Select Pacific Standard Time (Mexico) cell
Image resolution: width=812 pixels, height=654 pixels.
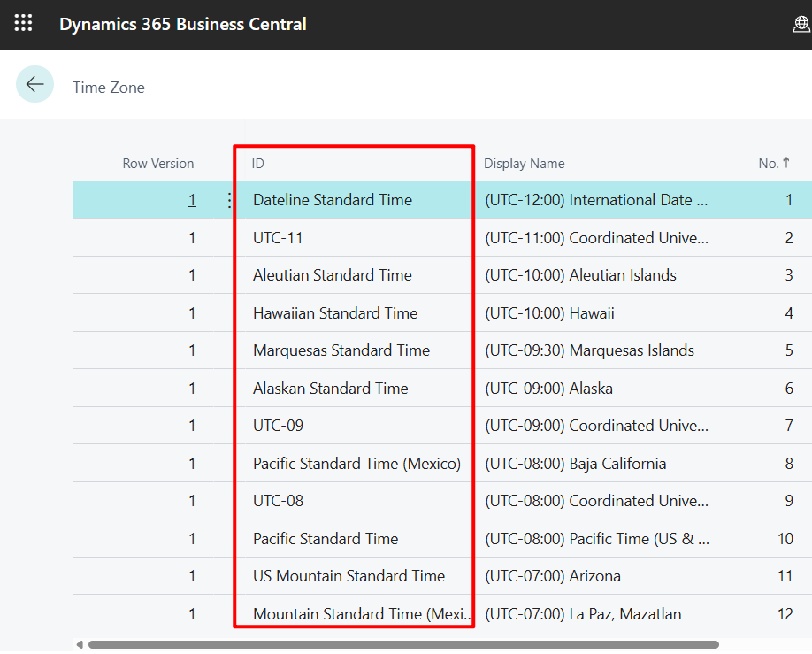pos(356,464)
